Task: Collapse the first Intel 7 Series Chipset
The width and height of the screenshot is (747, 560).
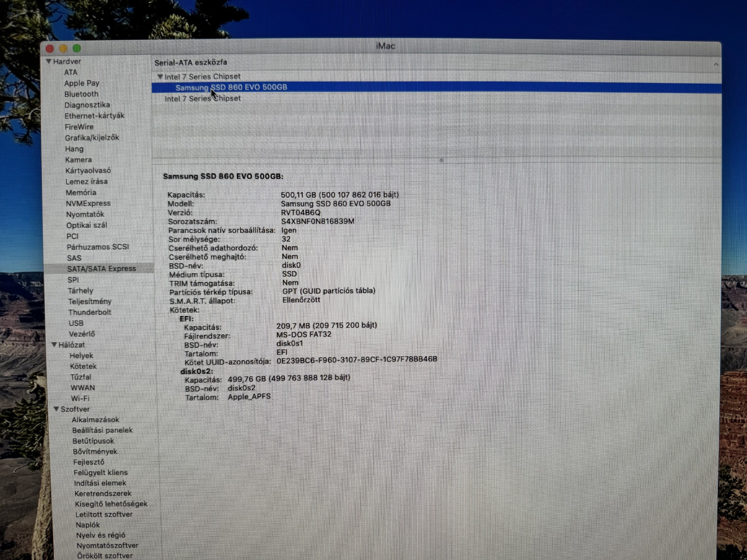Action: pyautogui.click(x=160, y=77)
